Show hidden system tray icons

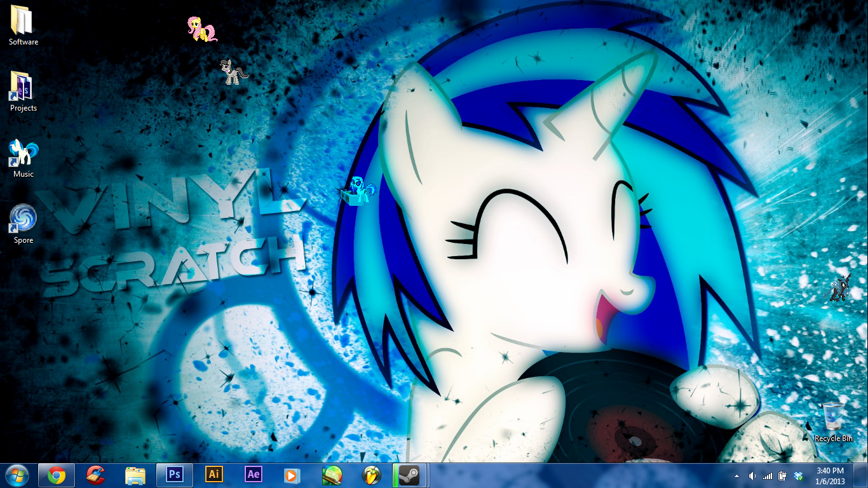tap(736, 475)
